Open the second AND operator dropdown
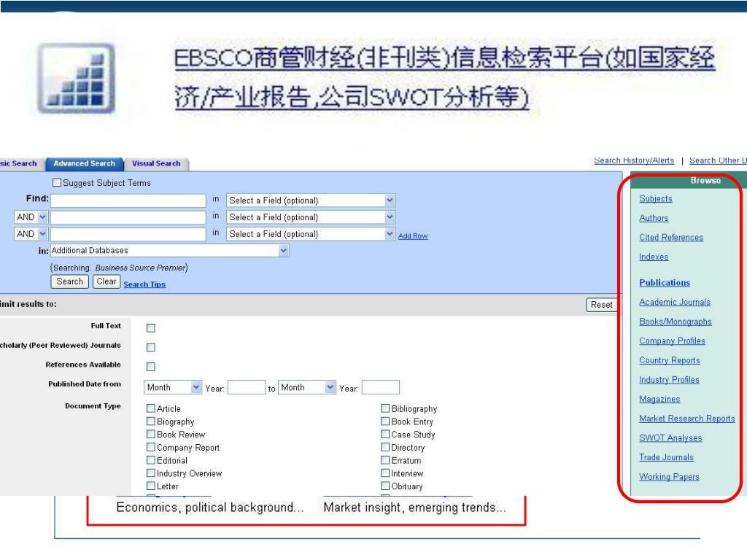Screen dimensions: 747x560 31,234
